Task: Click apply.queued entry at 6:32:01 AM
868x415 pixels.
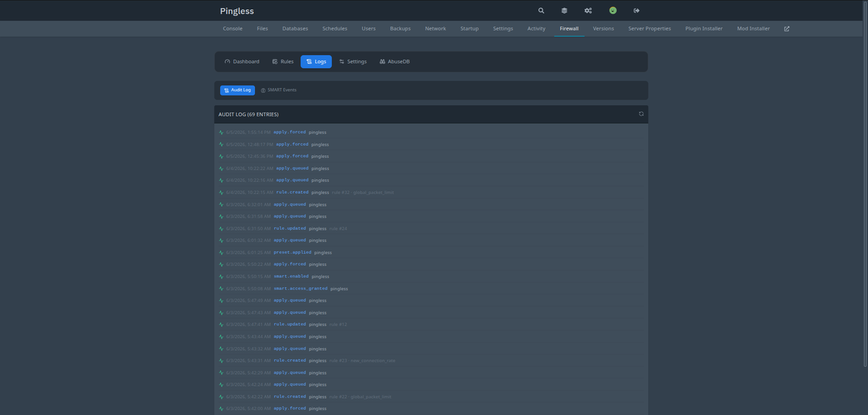Action: (x=290, y=204)
